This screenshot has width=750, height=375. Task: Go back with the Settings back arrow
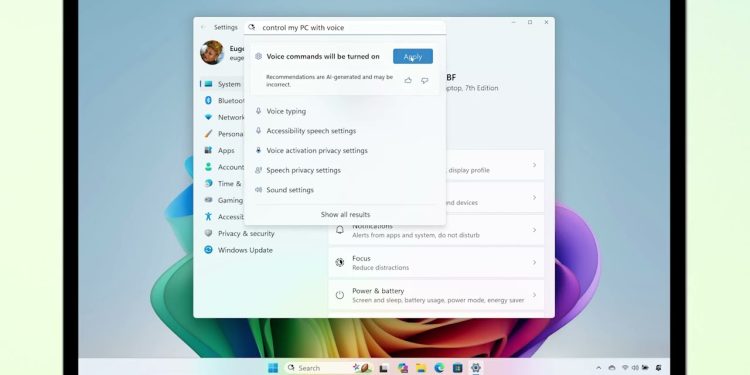(x=203, y=27)
